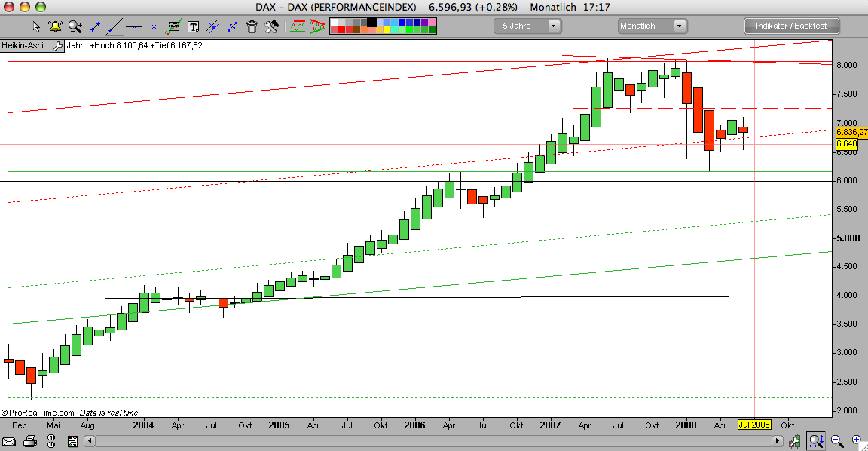Click the envelope email icon
The height and width of the screenshot is (451, 868).
click(x=9, y=442)
